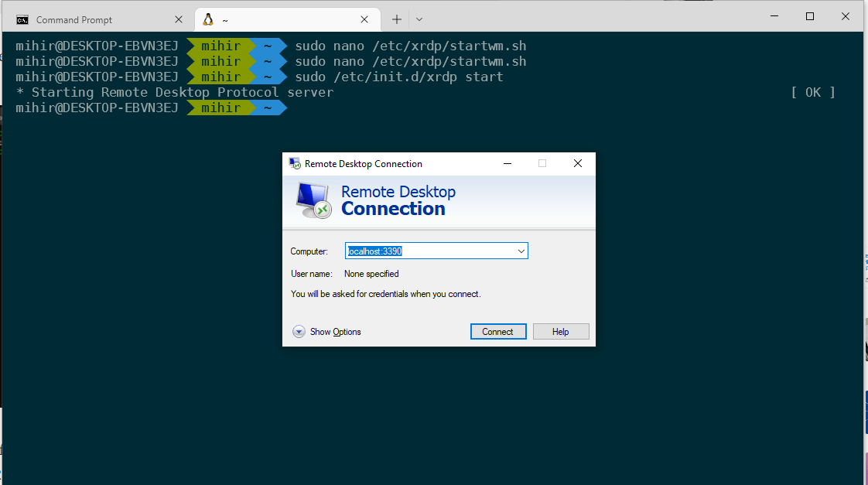The width and height of the screenshot is (868, 485).
Task: Close the Linux home tab
Action: tap(364, 19)
